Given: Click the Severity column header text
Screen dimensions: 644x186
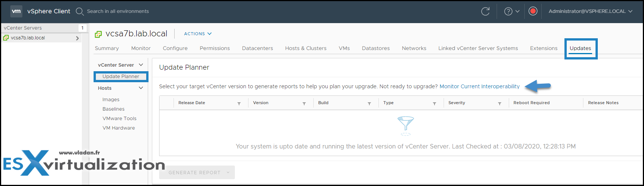Looking at the screenshot, I should click(x=456, y=103).
